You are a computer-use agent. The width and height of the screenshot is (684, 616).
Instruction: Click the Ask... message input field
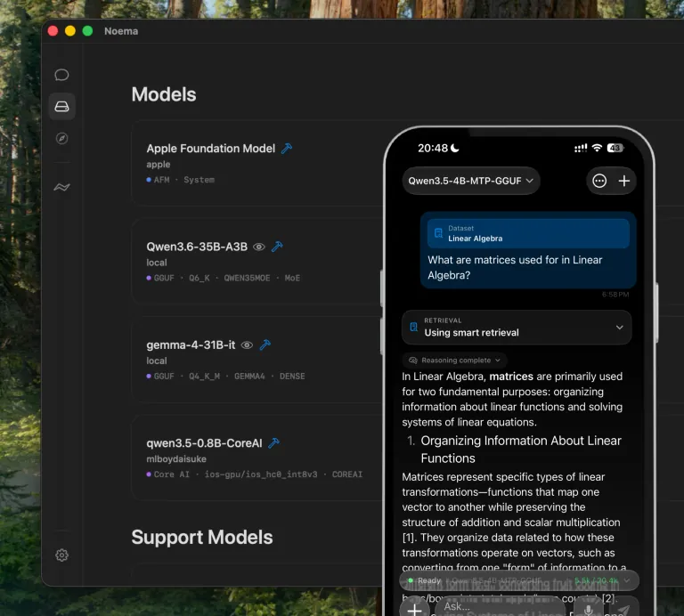coord(501,606)
